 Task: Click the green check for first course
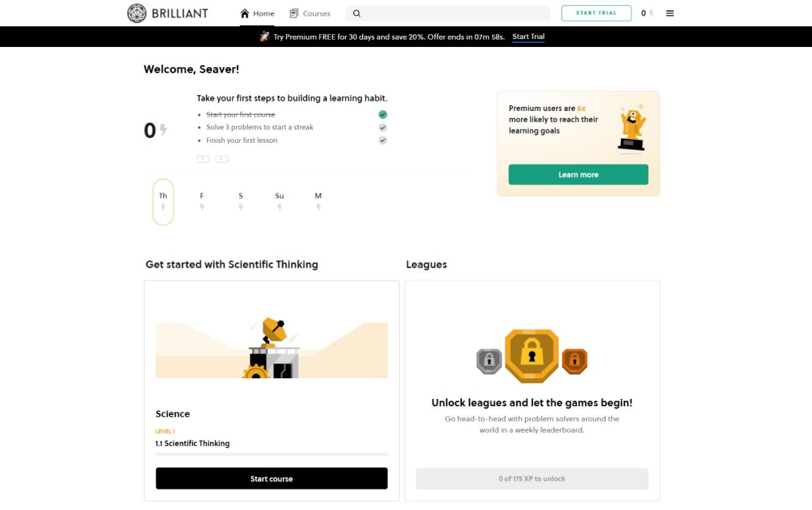[x=383, y=115]
